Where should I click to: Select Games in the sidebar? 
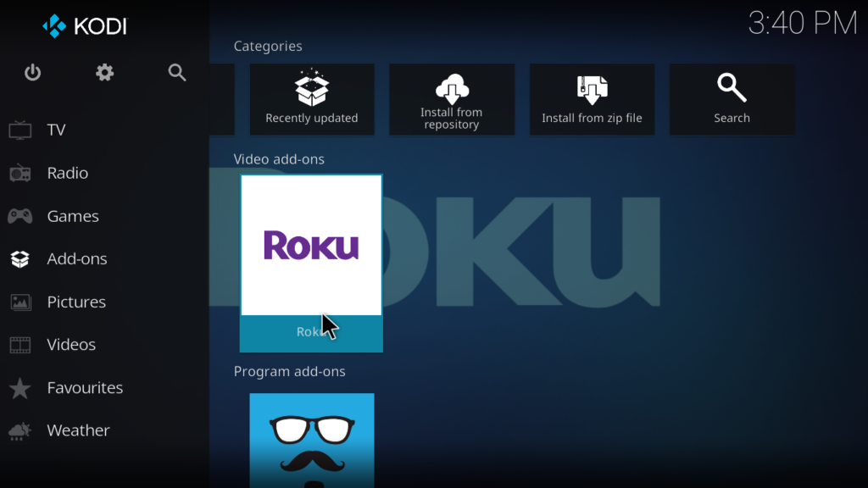(72, 216)
